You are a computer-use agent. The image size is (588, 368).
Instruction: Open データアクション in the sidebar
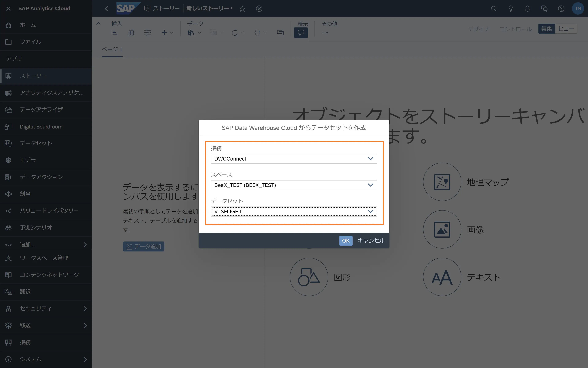point(46,177)
